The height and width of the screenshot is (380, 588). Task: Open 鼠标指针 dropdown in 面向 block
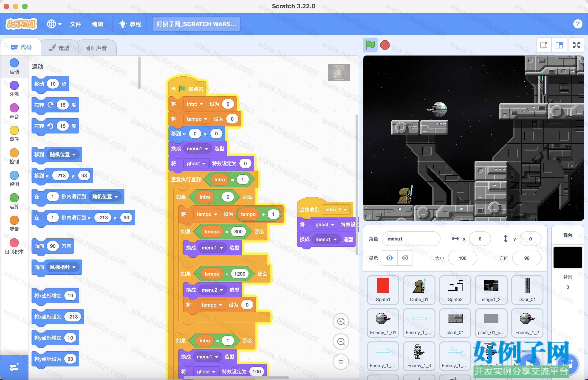62,267
